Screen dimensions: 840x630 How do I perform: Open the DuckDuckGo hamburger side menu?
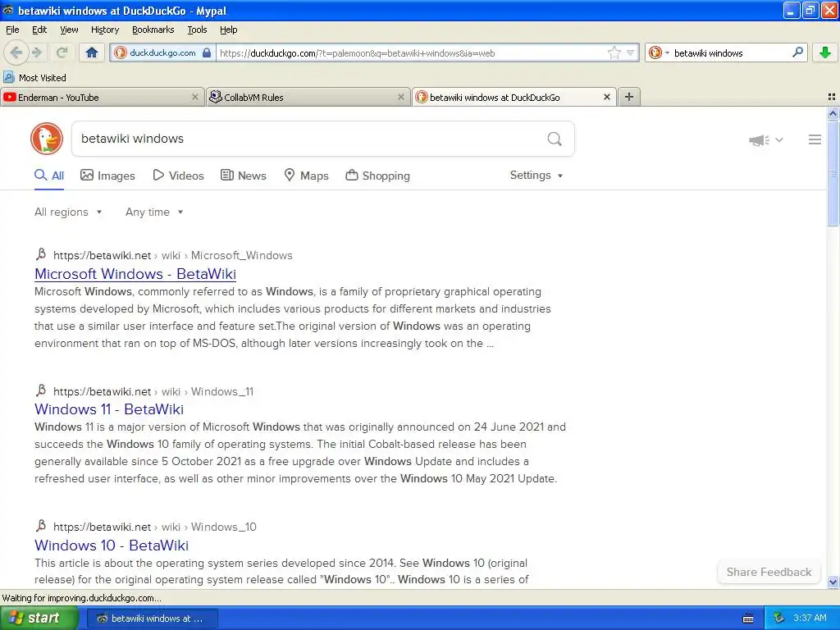pyautogui.click(x=815, y=139)
